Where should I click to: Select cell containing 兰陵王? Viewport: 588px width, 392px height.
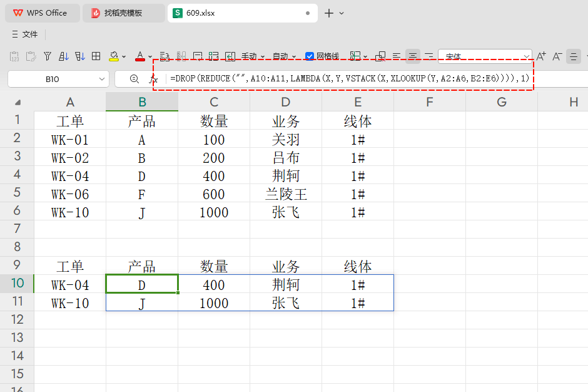[286, 194]
